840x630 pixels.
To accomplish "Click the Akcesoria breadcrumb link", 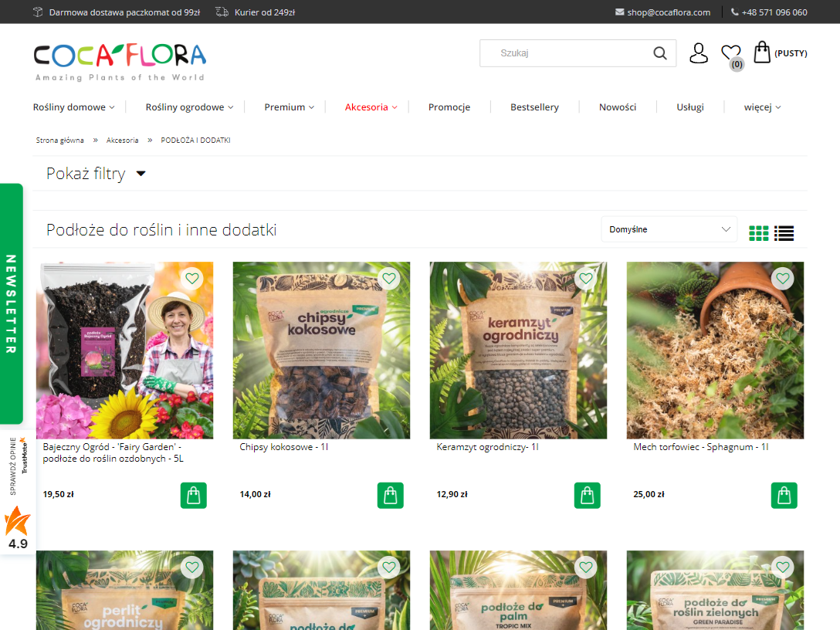I will 123,141.
